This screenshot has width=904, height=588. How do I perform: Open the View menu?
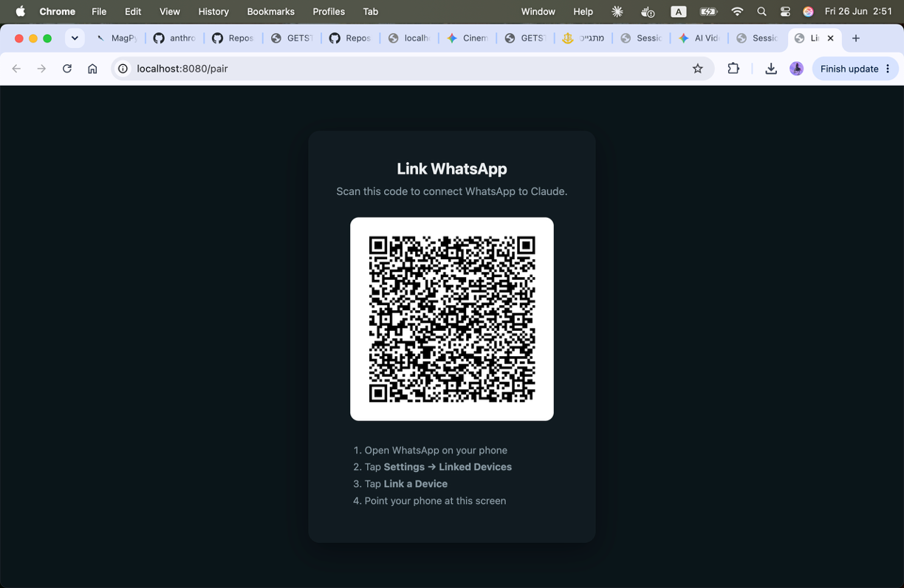point(170,11)
